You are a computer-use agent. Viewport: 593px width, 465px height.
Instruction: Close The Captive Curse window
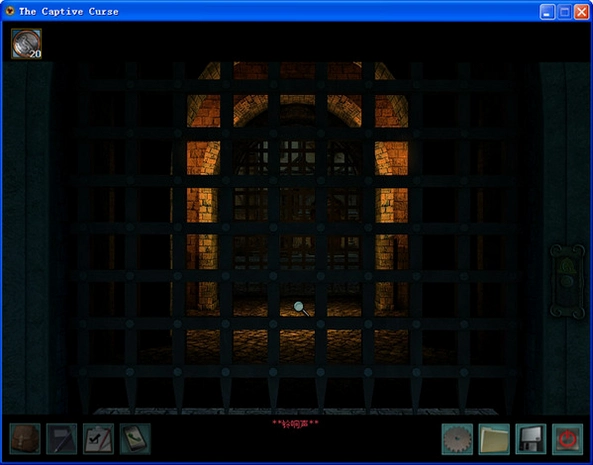click(x=581, y=12)
